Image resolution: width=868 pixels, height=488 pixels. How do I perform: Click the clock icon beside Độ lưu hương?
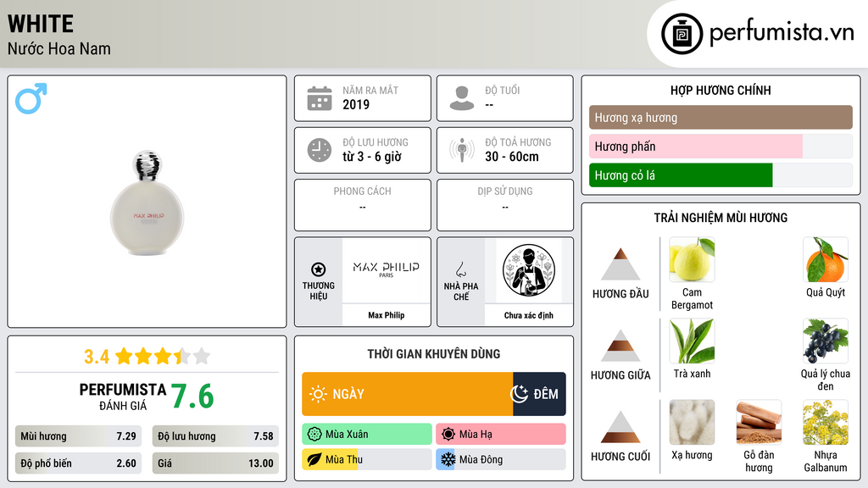click(x=320, y=150)
